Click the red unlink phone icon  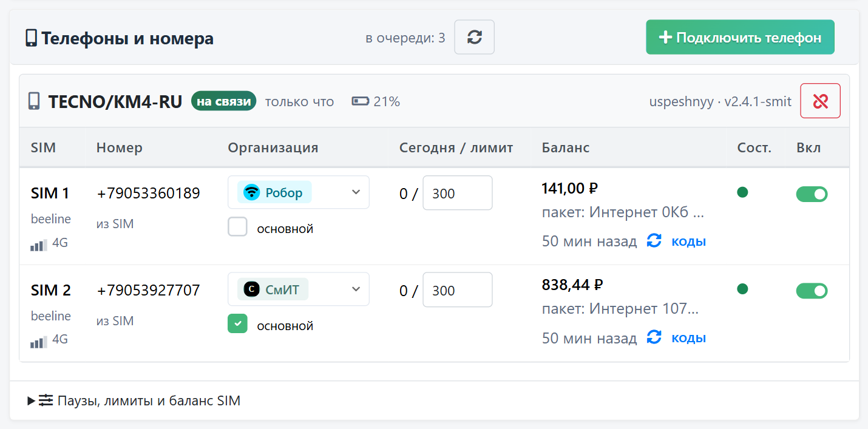(820, 101)
